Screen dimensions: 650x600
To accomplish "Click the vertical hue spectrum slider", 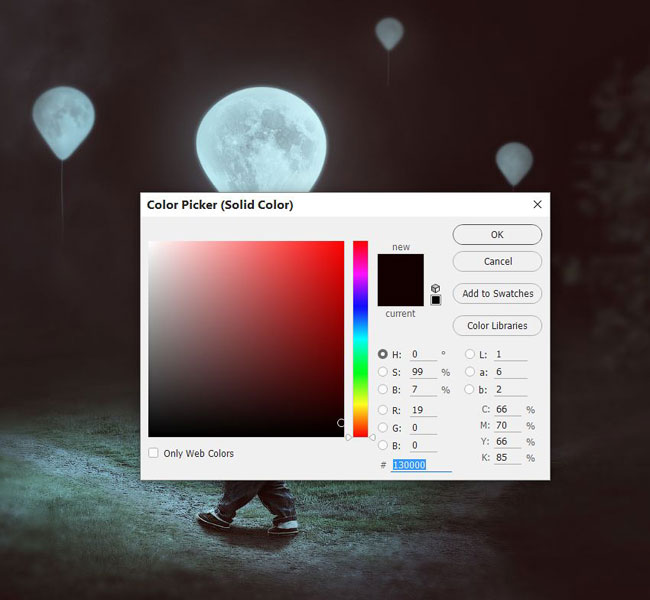I will tap(360, 338).
